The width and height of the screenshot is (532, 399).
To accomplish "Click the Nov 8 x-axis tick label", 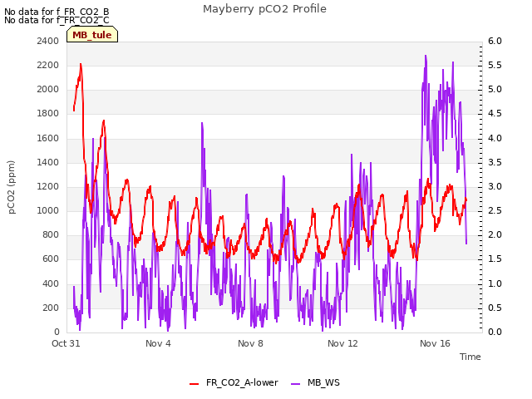I will click(250, 343).
